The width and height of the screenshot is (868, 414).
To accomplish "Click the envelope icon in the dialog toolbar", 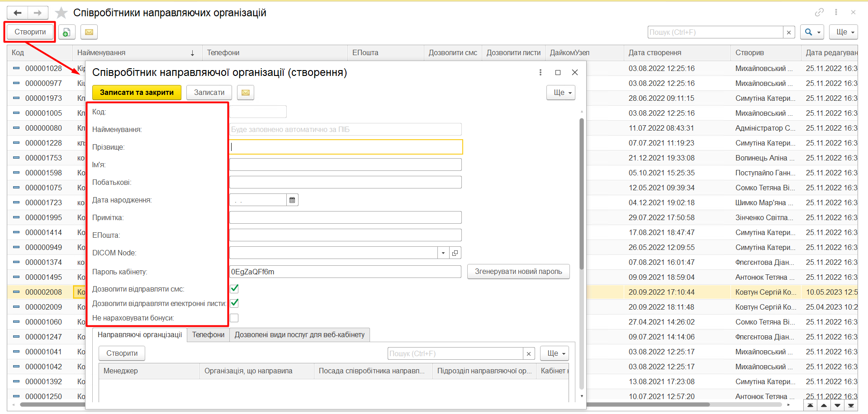I will [245, 93].
